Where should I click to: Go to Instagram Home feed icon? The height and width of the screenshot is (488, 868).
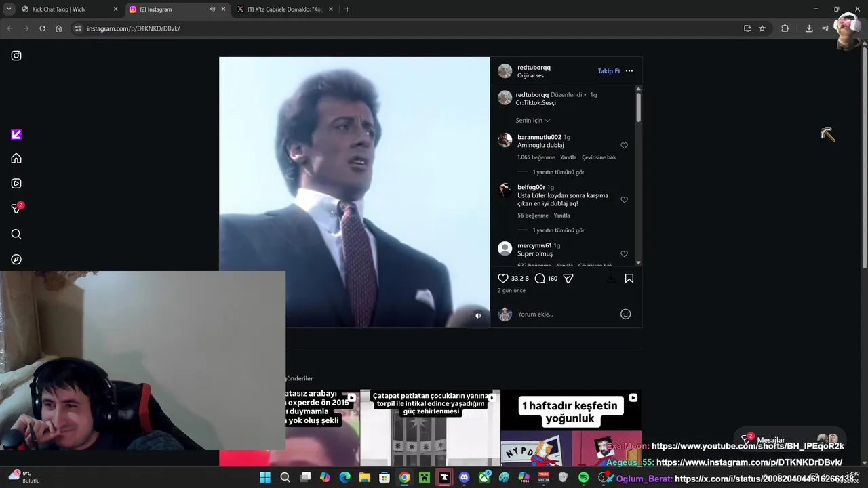16,158
